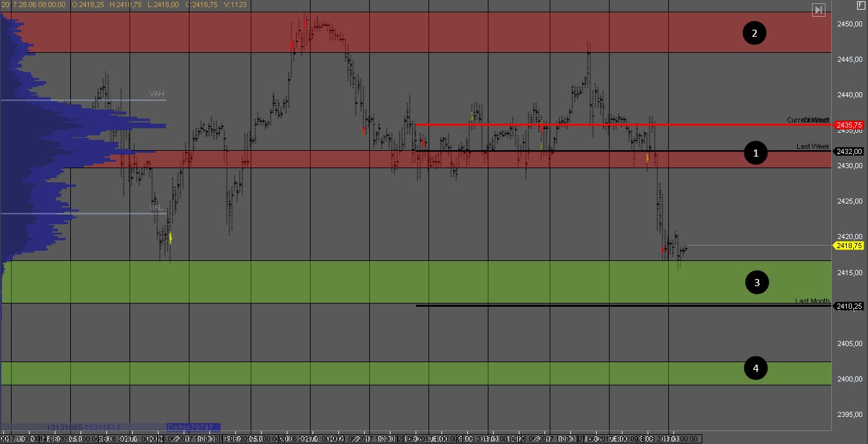The width and height of the screenshot is (868, 444).
Task: Click the black circle marker numbered 2
Action: click(754, 33)
